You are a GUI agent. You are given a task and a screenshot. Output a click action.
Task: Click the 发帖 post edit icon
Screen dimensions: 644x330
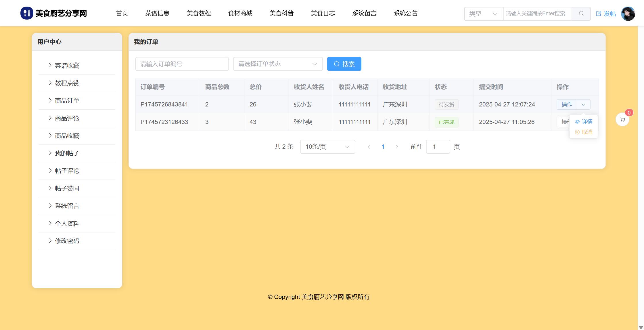[598, 14]
